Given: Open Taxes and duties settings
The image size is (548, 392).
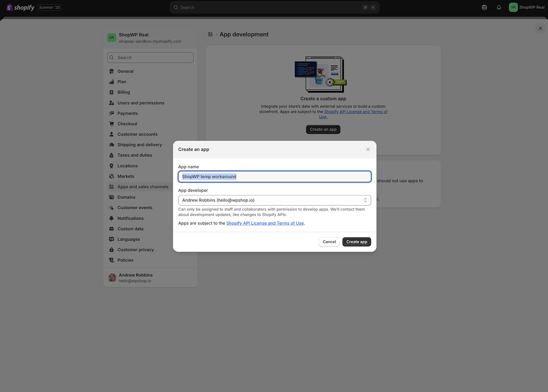Looking at the screenshot, I should pyautogui.click(x=150, y=155).
